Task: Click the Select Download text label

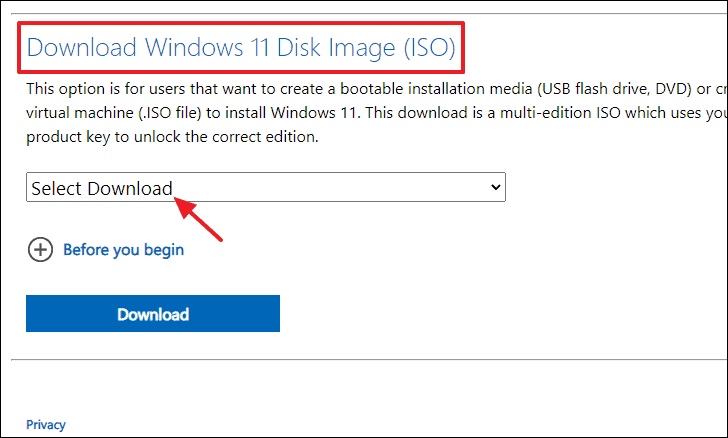Action: coord(102,188)
